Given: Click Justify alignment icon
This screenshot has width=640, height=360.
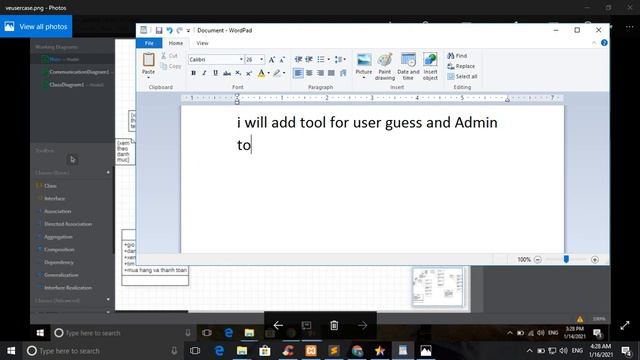Looking at the screenshot, I should coord(331,73).
